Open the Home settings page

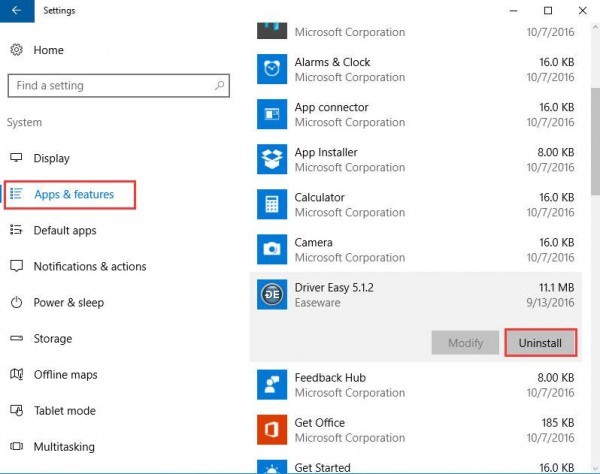49,50
